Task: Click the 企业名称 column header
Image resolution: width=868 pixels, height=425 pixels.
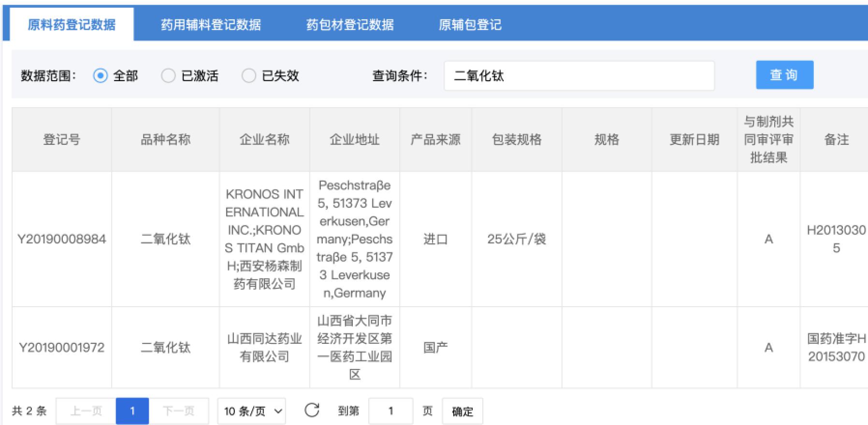Action: (264, 140)
